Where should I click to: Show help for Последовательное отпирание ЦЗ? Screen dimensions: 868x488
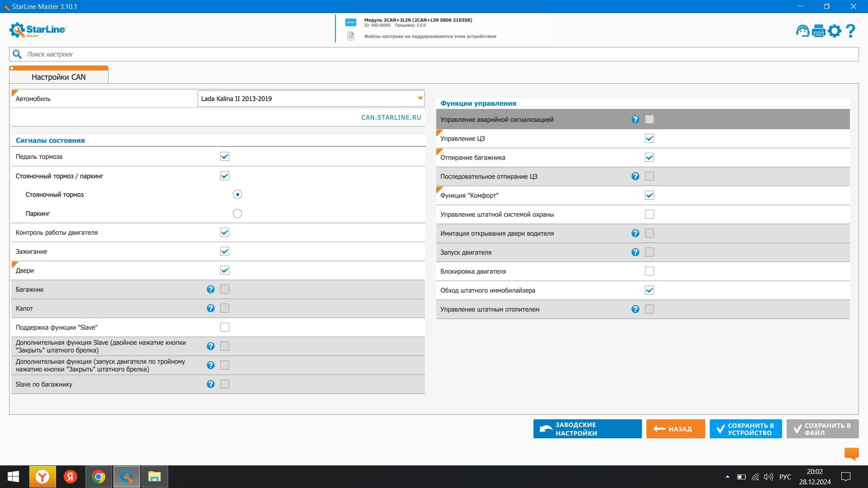pos(635,176)
